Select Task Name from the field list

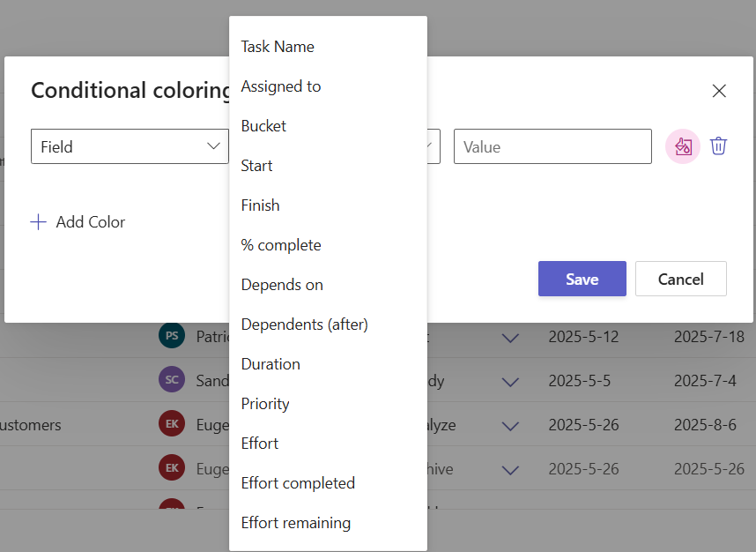277,46
